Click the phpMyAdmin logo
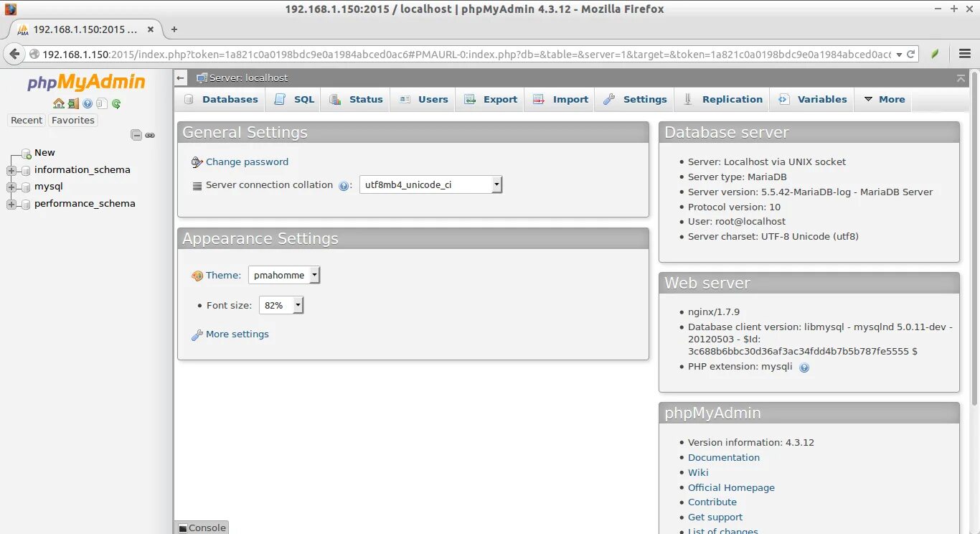The width and height of the screenshot is (980, 534). click(87, 83)
